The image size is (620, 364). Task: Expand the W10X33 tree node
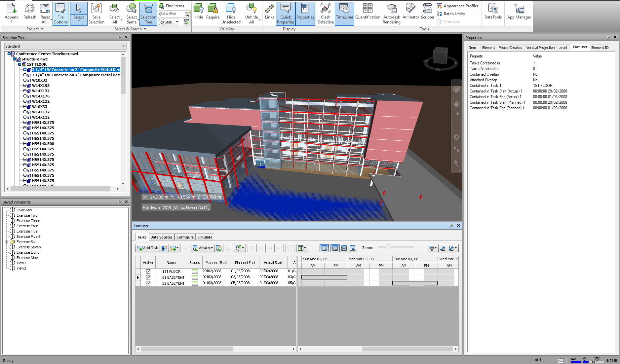25,80
